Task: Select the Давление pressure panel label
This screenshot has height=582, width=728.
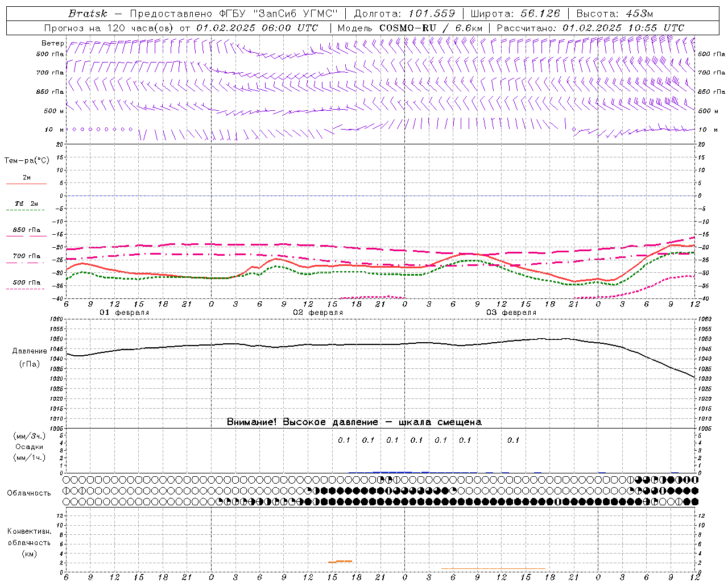Action: tap(30, 351)
